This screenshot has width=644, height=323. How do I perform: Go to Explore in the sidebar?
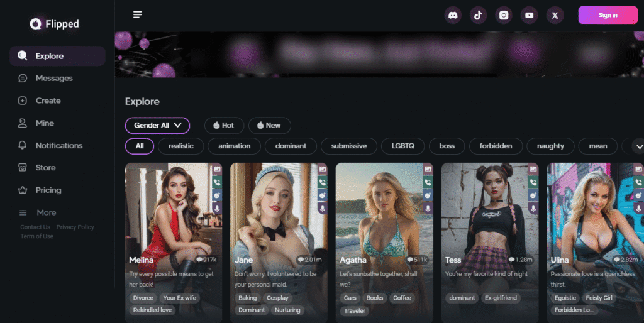[57, 56]
